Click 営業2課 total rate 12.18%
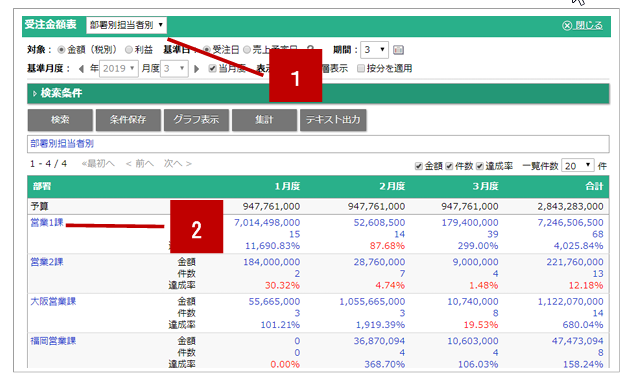 (x=586, y=286)
